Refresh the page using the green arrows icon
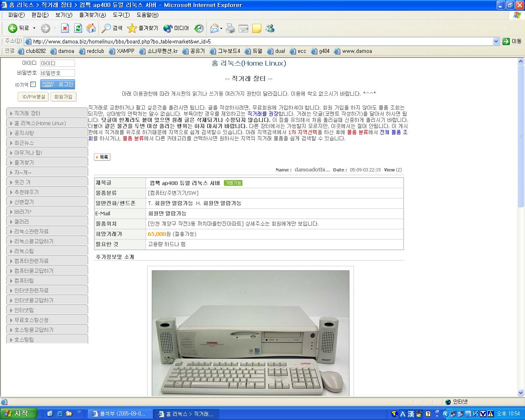Image resolution: width=525 pixels, height=420 pixels. click(x=78, y=28)
